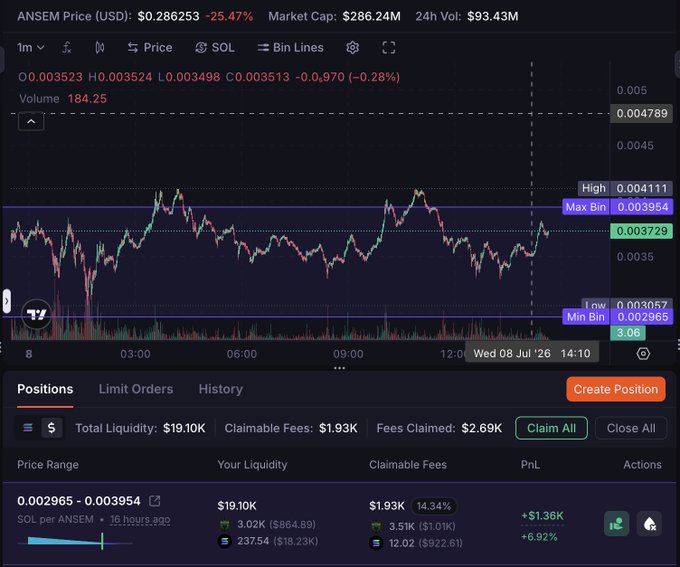This screenshot has height=567, width=680.
Task: Click the TradingView logo
Action: (36, 314)
